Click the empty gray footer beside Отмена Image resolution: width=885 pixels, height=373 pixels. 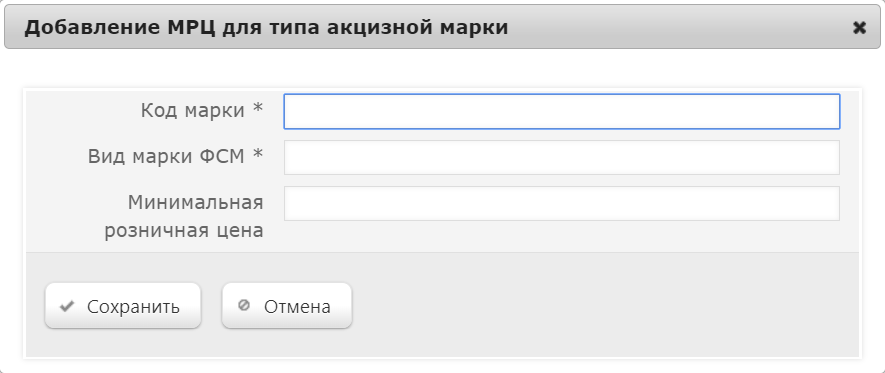[x=604, y=305]
